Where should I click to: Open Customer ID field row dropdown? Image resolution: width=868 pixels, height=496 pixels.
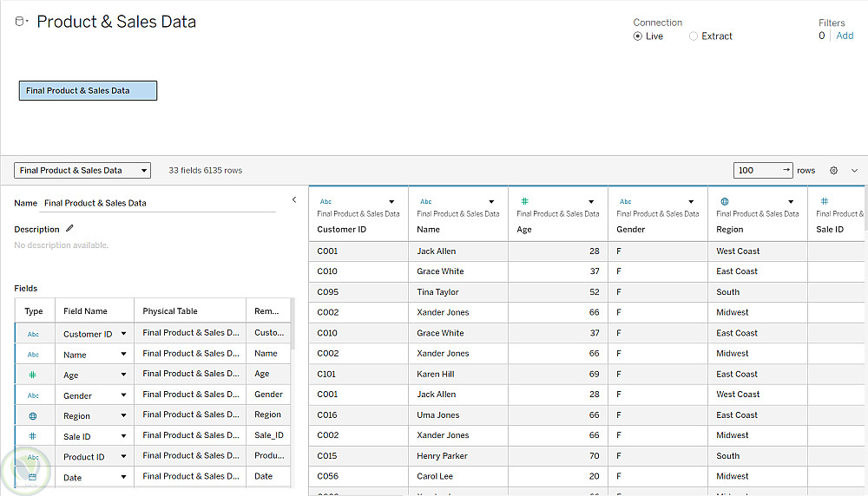[123, 334]
